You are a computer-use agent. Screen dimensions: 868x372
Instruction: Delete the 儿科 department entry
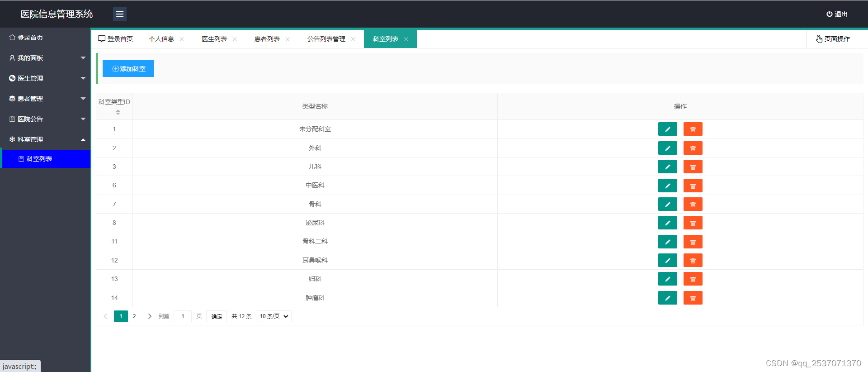click(x=693, y=167)
